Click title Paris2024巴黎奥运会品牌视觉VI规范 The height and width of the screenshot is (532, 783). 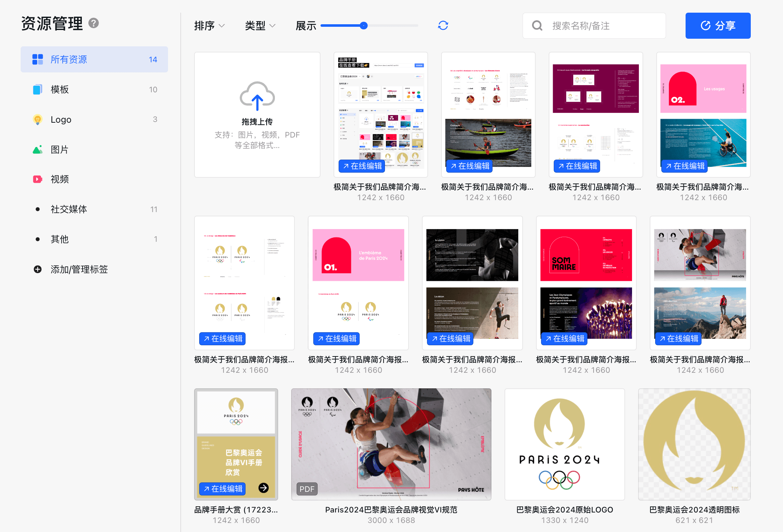point(391,510)
